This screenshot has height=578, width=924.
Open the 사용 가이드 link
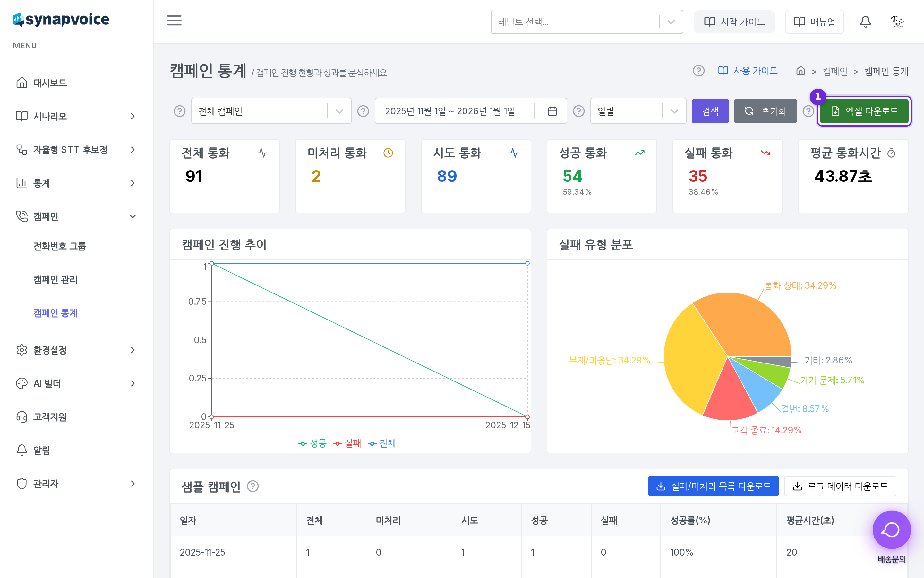tap(748, 71)
